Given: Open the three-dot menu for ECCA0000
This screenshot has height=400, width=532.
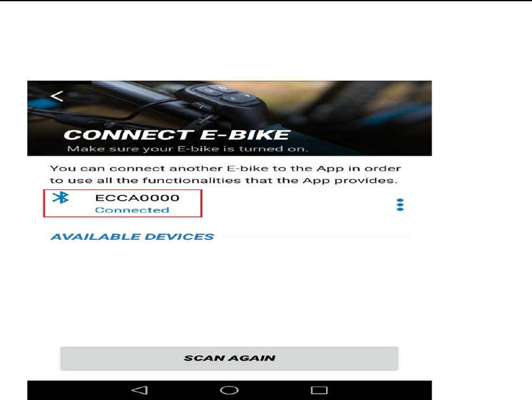Looking at the screenshot, I should coord(400,204).
